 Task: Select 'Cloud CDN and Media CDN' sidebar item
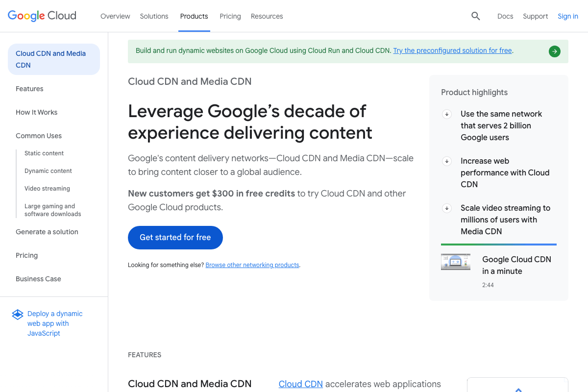point(54,59)
